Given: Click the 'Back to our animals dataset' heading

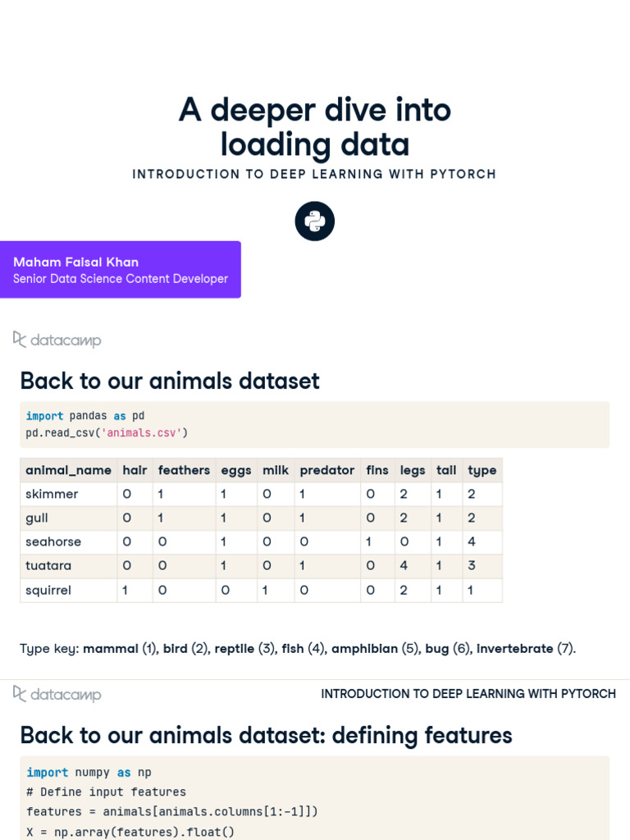Looking at the screenshot, I should [170, 381].
